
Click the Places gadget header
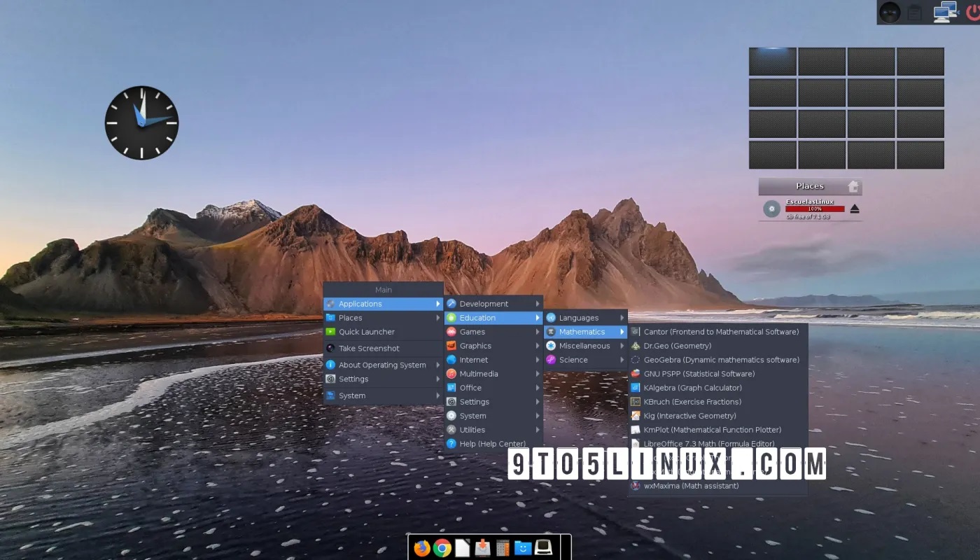coord(810,186)
